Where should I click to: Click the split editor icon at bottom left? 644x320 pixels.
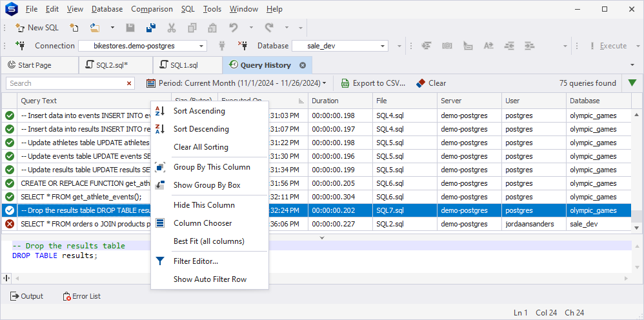tap(6, 278)
